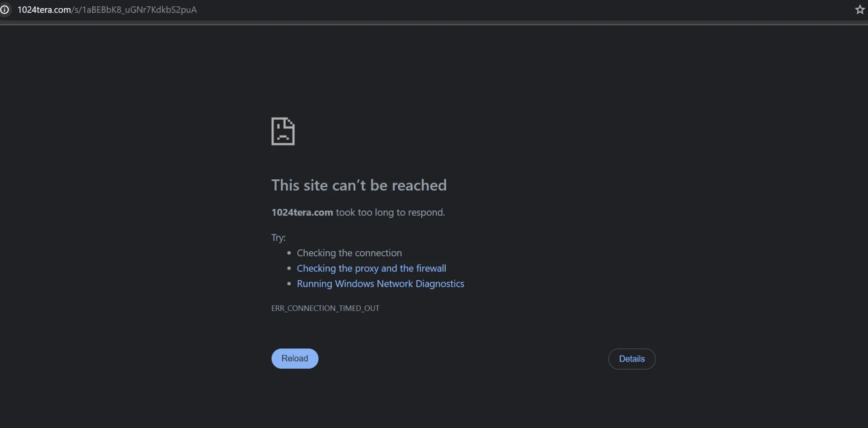This screenshot has width=868, height=428.
Task: Click the "Checking the connection" suggestion text
Action: pos(349,253)
